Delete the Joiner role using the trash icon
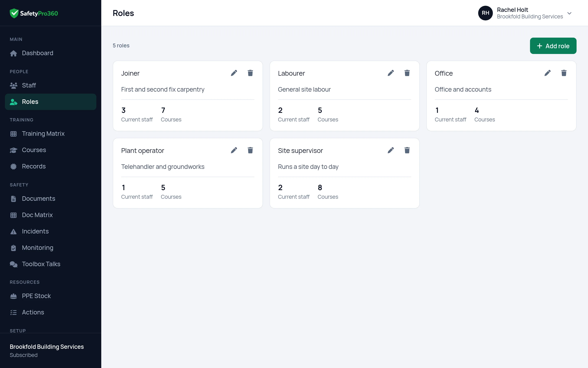The image size is (588, 368). [250, 73]
